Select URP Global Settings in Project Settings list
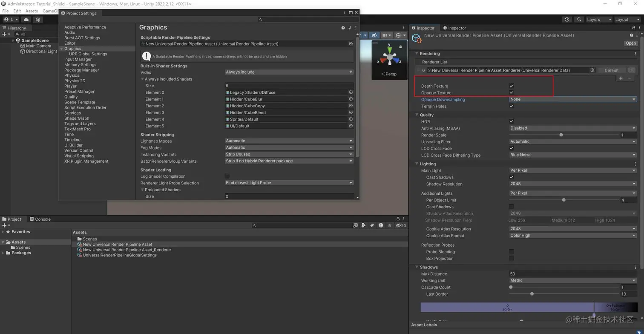Viewport: 644px width, 334px height. click(88, 54)
